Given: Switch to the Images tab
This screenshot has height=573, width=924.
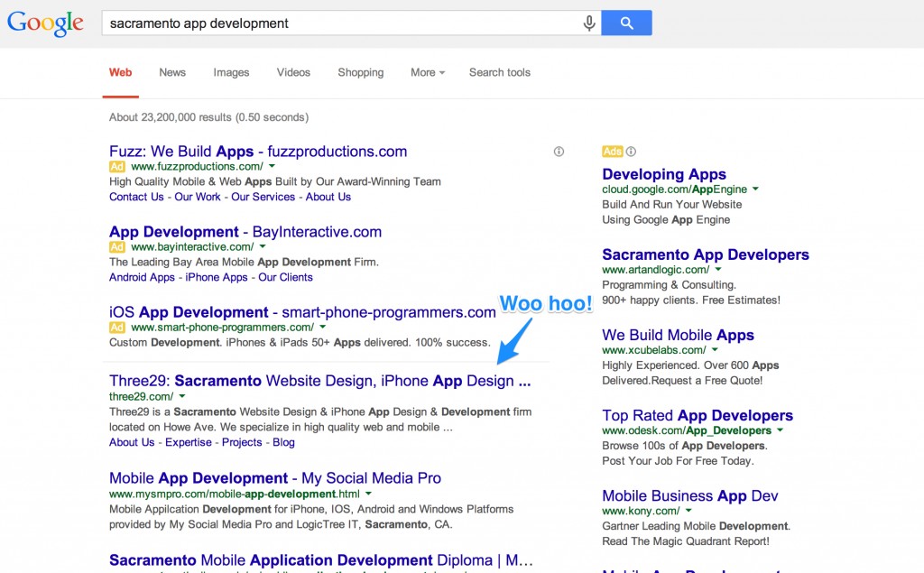Looking at the screenshot, I should pyautogui.click(x=231, y=72).
